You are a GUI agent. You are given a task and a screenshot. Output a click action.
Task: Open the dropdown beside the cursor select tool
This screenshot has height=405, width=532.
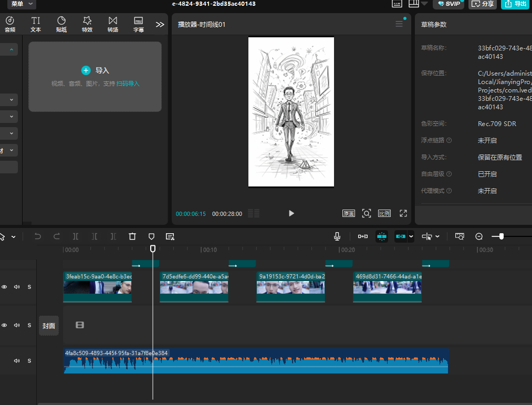[x=14, y=237]
